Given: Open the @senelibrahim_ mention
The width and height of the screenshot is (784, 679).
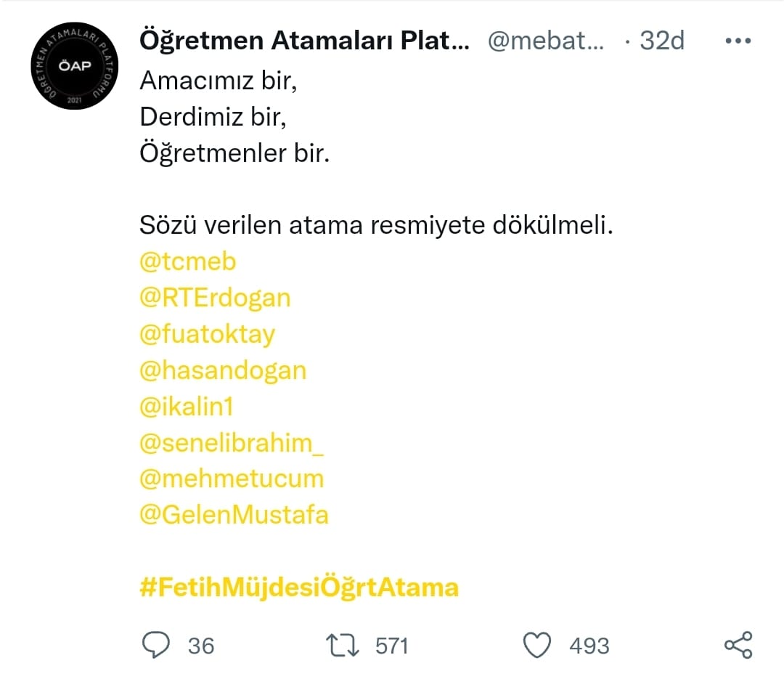Looking at the screenshot, I should (x=232, y=443).
